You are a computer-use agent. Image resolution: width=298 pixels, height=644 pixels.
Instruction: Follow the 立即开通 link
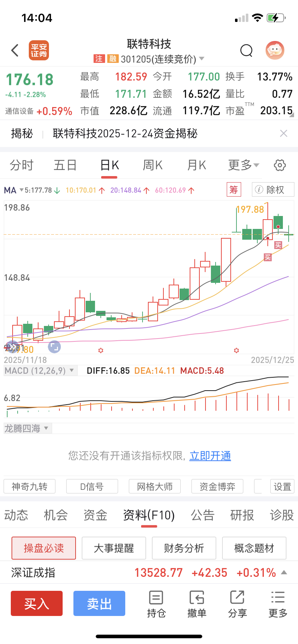[210, 456]
